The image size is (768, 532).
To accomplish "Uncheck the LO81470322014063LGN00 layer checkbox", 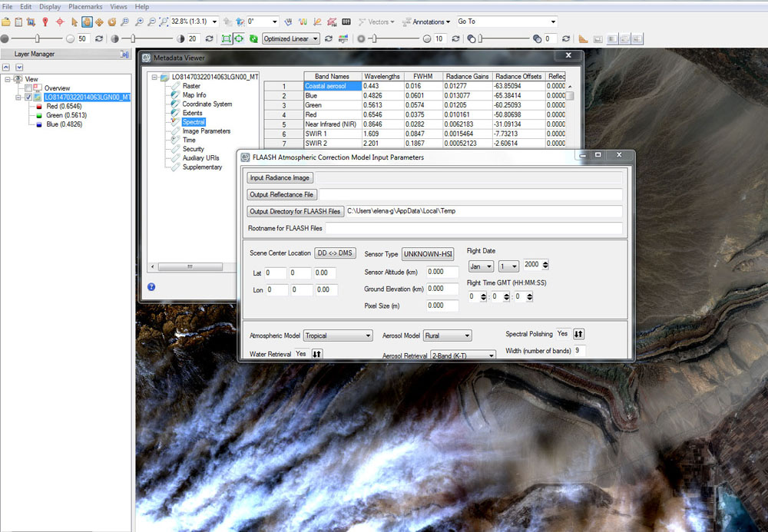I will pos(29,97).
